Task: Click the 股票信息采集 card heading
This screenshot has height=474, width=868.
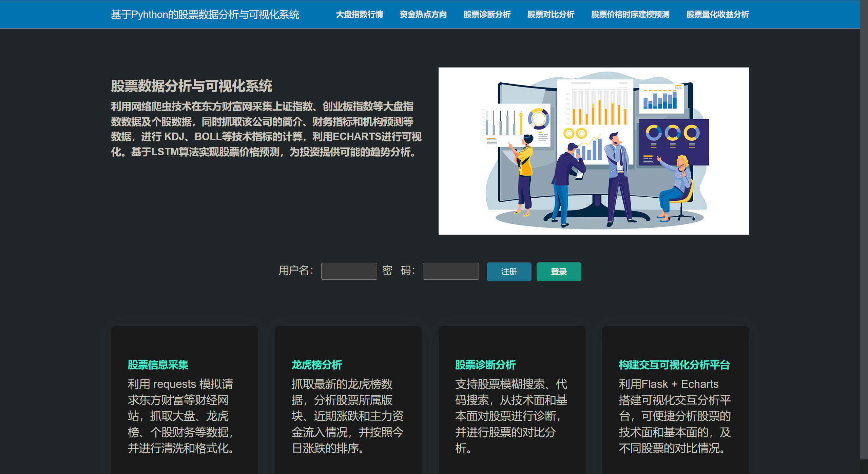Action: tap(158, 365)
